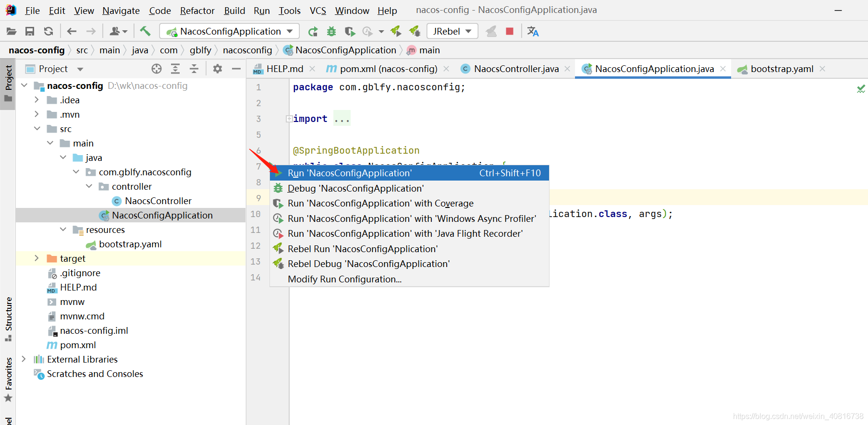
Task: Click 'main' method in the breadcrumb
Action: (x=424, y=50)
